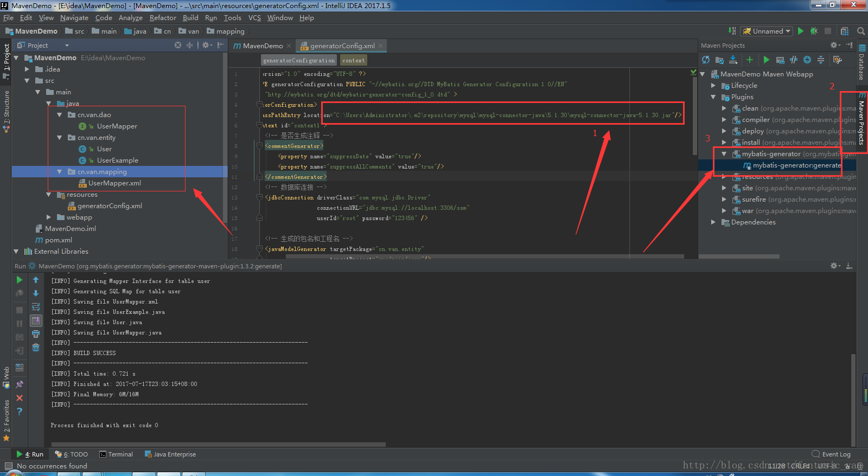Click Restore Layout icon in Run panel
The image size is (868, 476).
tap(20, 367)
